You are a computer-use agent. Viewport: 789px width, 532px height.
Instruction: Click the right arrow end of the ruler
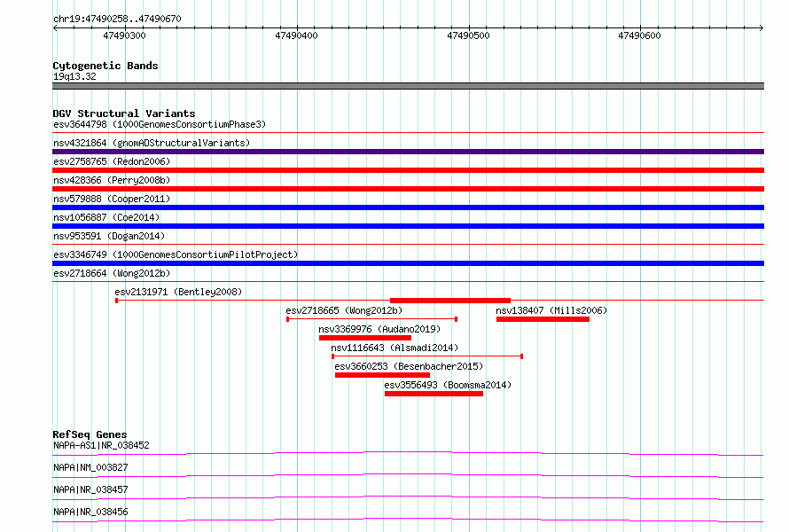[762, 27]
